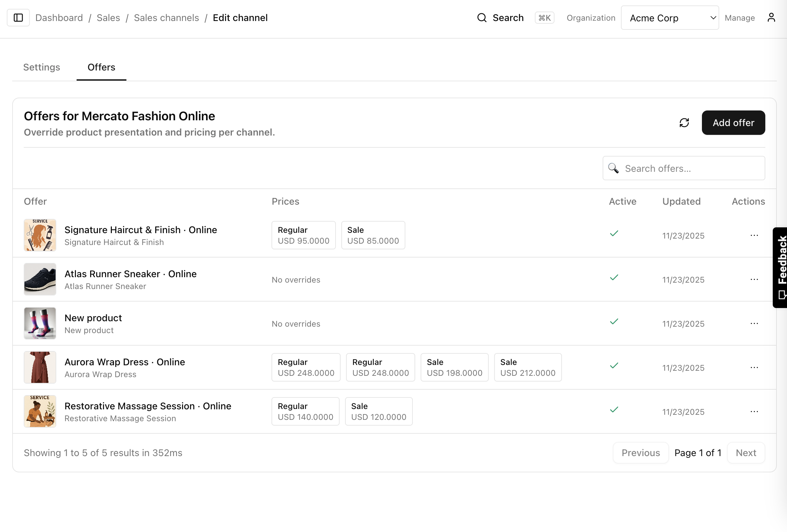Open actions menu for New product
This screenshot has width=787, height=532.
754,324
